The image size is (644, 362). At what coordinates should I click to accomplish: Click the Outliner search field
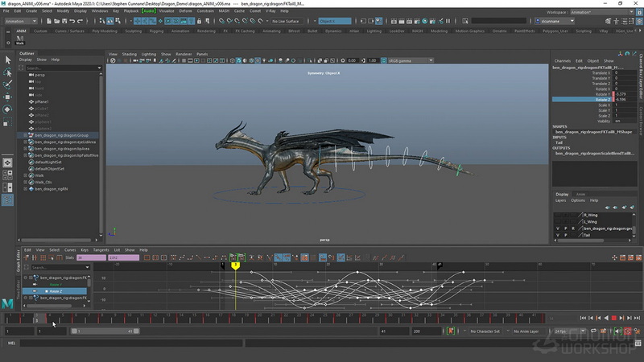(x=64, y=68)
